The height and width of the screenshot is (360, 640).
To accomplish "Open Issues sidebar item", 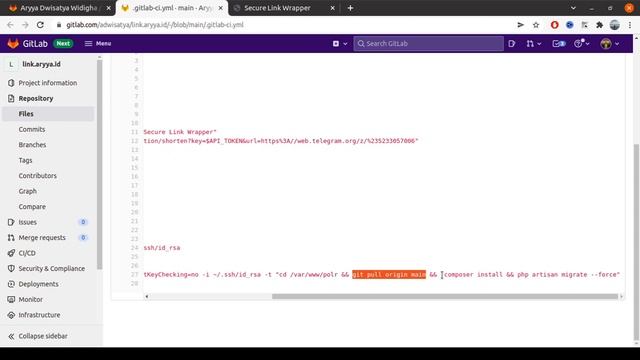I will point(27,222).
